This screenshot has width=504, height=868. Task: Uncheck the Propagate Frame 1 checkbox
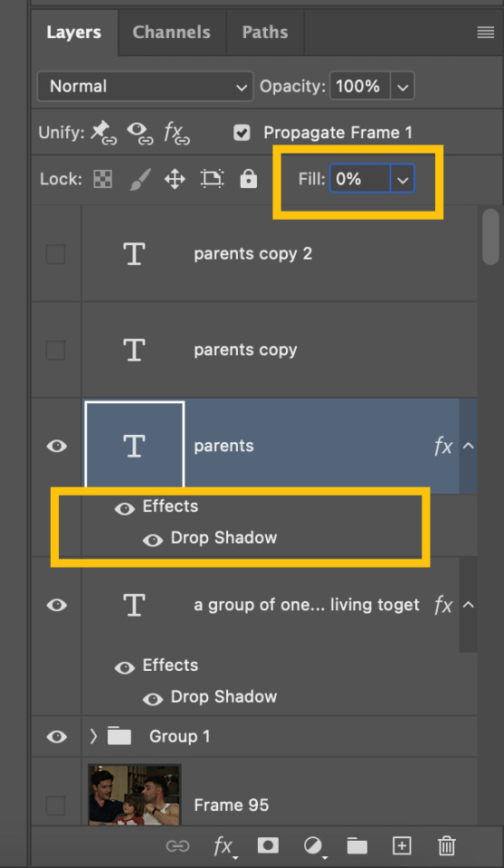[242, 133]
